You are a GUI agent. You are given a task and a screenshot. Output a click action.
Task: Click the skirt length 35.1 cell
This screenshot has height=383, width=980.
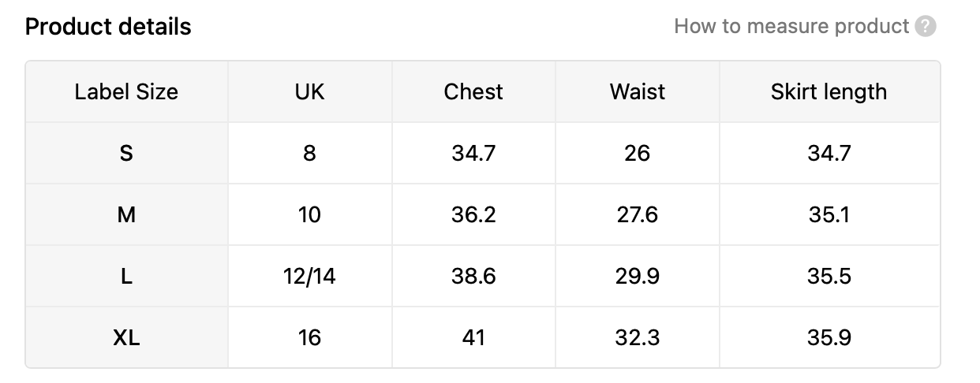(829, 214)
